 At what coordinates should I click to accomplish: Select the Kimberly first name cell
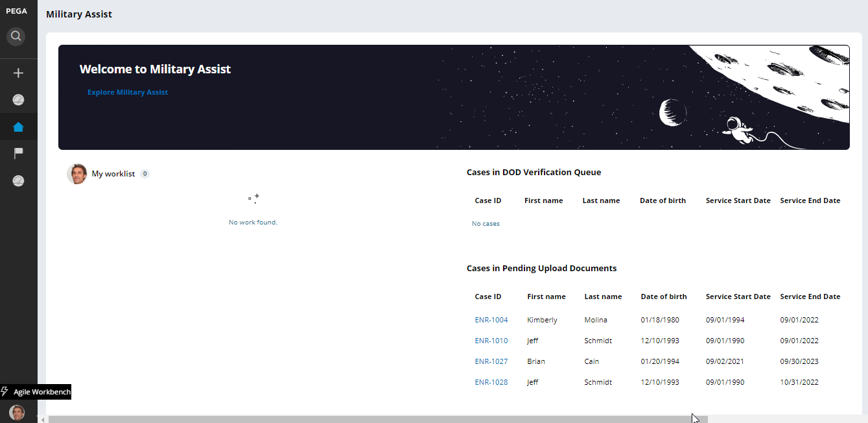point(542,320)
